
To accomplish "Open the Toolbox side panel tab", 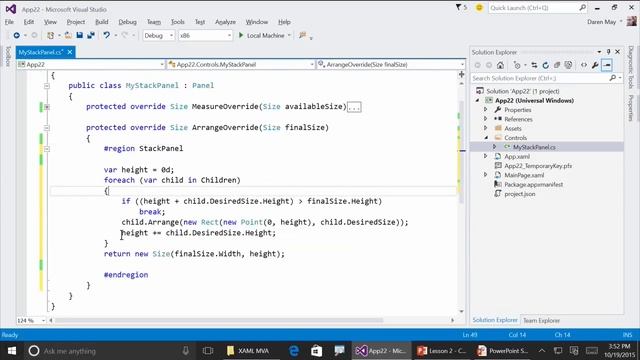I will [x=8, y=56].
